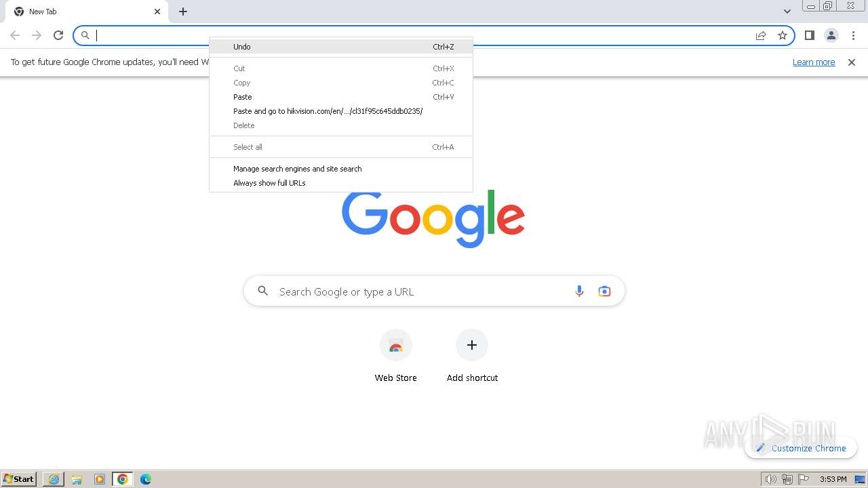Click the magnifier icon in Google search box
This screenshot has width=868, height=488.
pos(263,291)
